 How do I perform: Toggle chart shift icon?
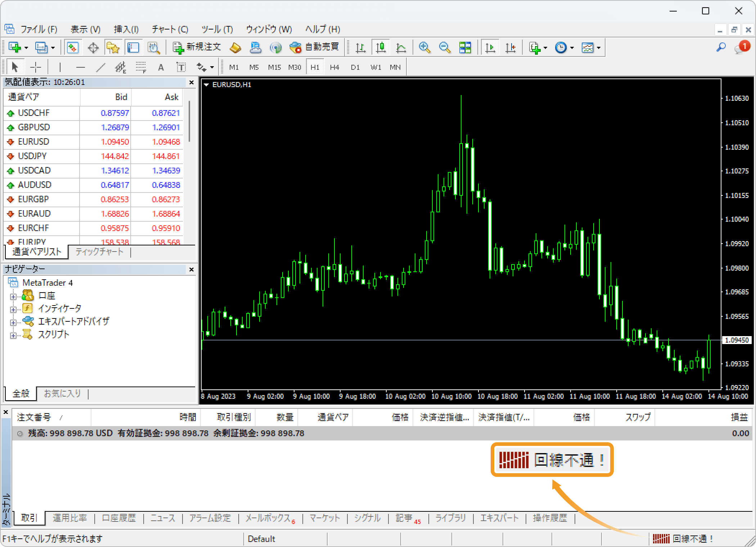click(510, 48)
